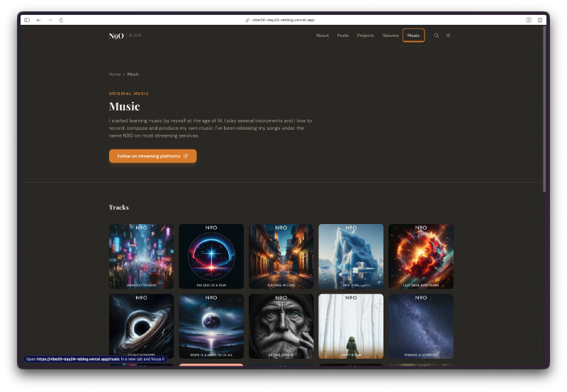Open the Sleeping in Cuba track cover

281,257
